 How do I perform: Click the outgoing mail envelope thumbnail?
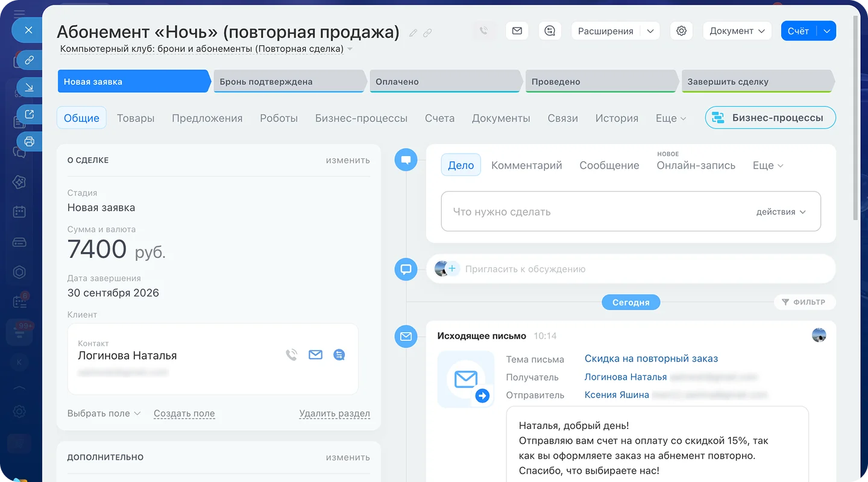pyautogui.click(x=466, y=380)
